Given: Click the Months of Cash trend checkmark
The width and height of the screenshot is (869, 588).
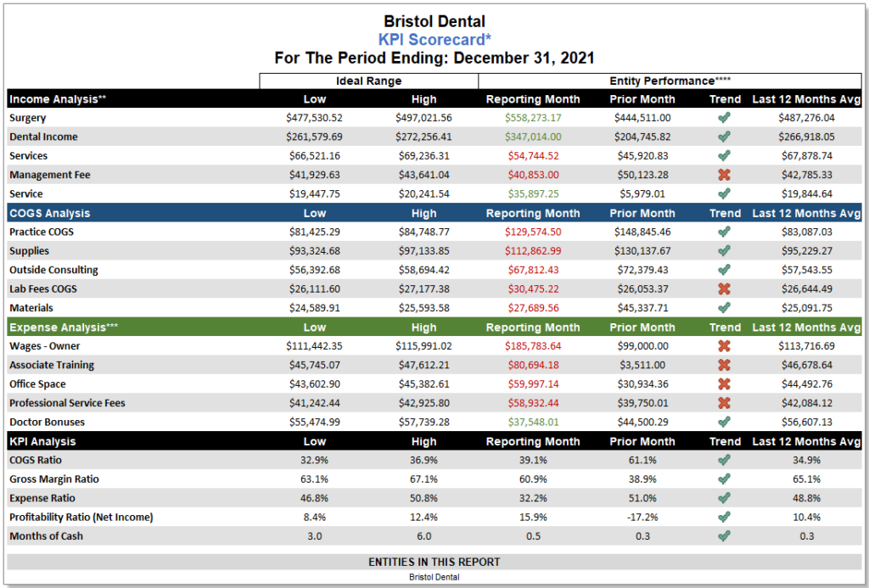Looking at the screenshot, I should coord(724,536).
